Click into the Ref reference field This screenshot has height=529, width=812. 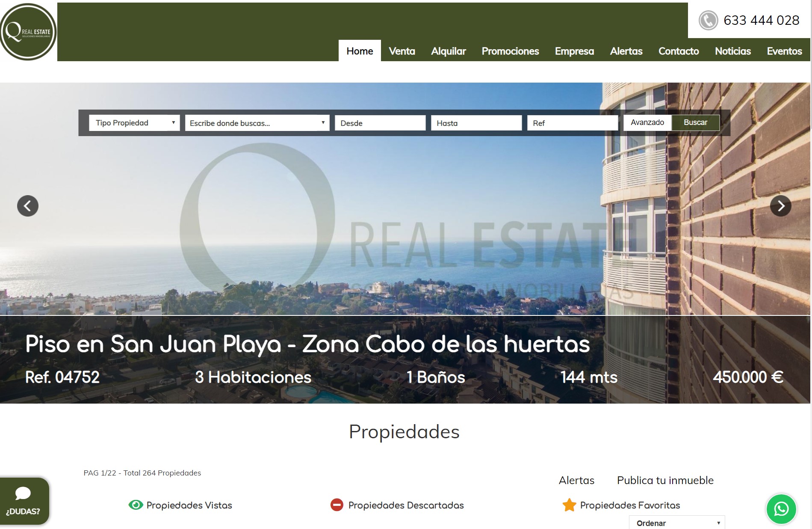pos(572,123)
